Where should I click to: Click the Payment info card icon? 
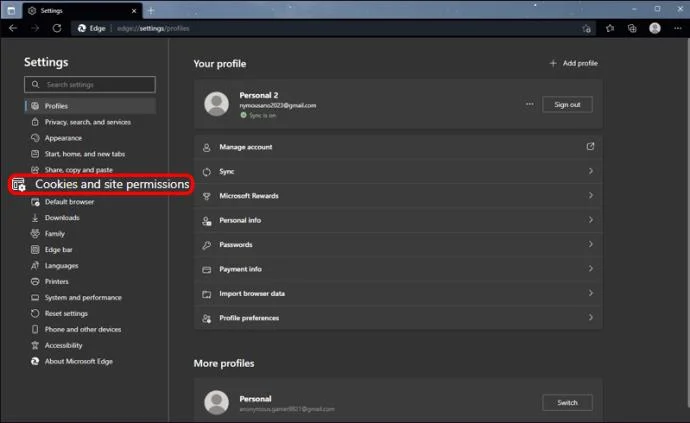[x=206, y=269]
